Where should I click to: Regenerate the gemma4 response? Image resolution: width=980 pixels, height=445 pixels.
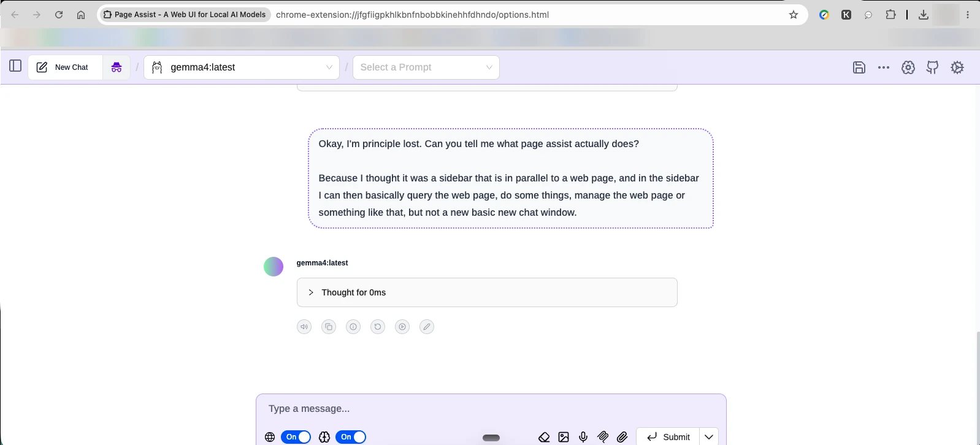click(378, 327)
